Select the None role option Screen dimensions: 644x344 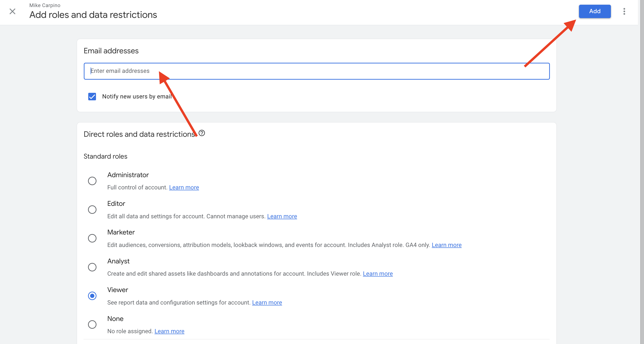click(92, 324)
